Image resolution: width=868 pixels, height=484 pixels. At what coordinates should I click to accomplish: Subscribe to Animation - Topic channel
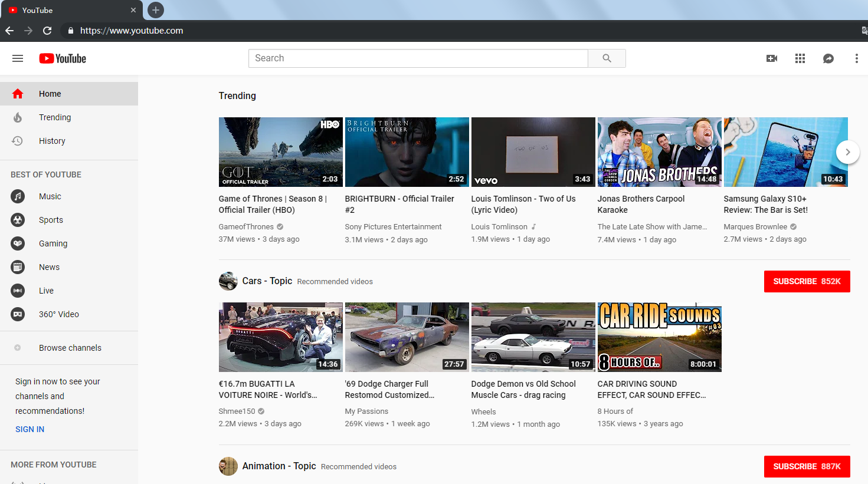[807, 466]
